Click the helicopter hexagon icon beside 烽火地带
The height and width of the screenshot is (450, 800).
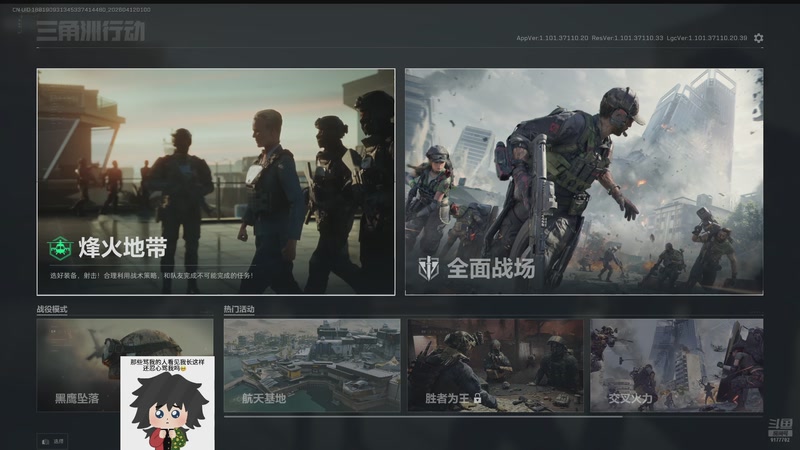point(60,248)
